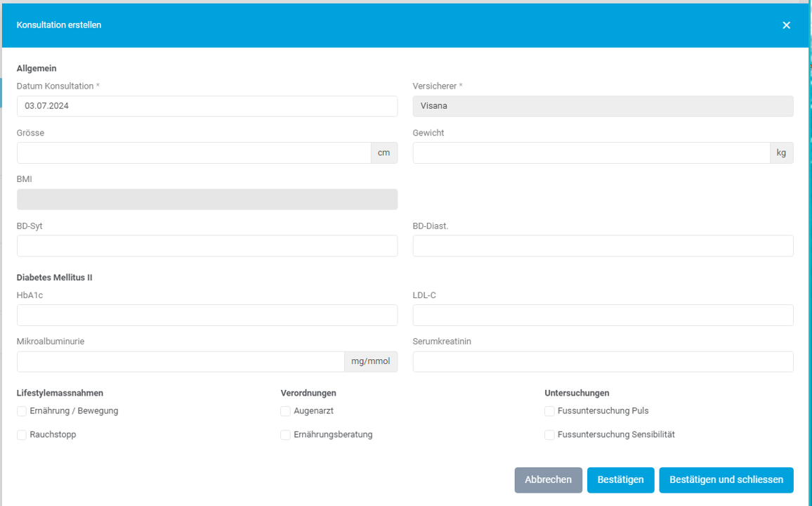The height and width of the screenshot is (506, 812).
Task: Close the Konsultation erstellen dialog
Action: tap(786, 25)
